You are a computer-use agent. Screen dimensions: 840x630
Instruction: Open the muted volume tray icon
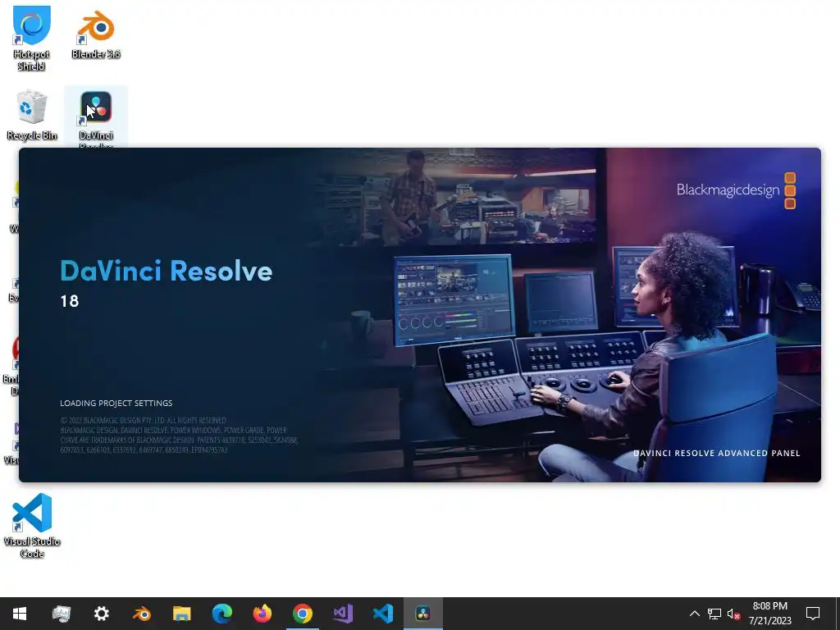(x=733, y=614)
